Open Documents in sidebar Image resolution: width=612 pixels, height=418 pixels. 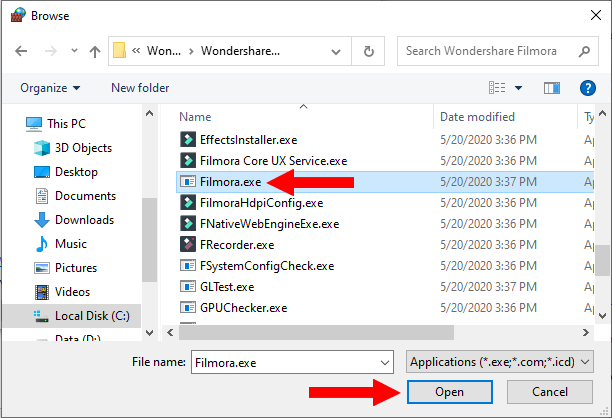[75, 196]
